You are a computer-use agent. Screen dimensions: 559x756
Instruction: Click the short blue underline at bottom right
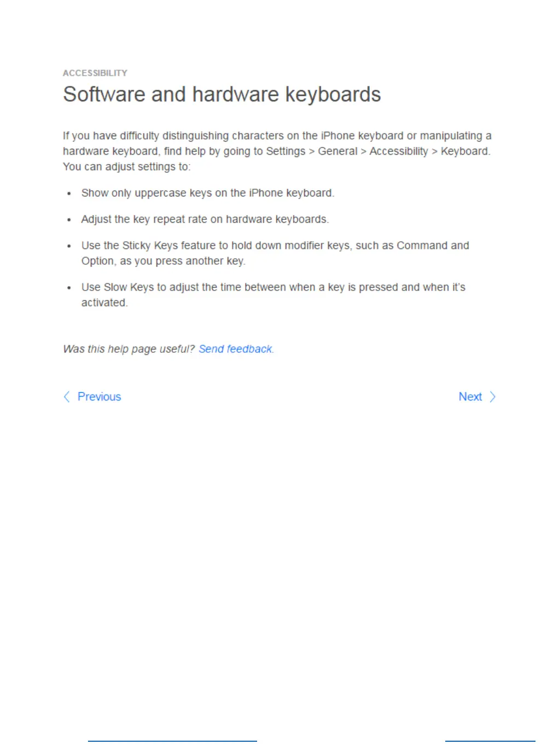tap(490, 741)
